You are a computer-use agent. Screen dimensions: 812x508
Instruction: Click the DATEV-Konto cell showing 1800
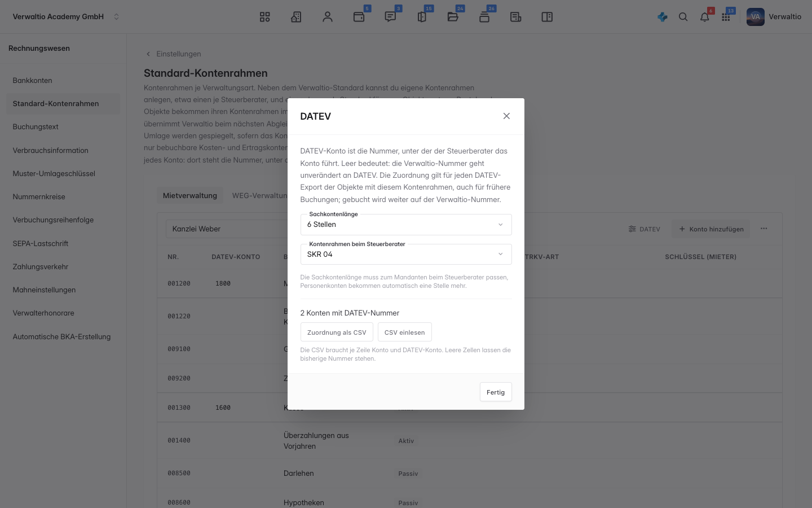(223, 283)
